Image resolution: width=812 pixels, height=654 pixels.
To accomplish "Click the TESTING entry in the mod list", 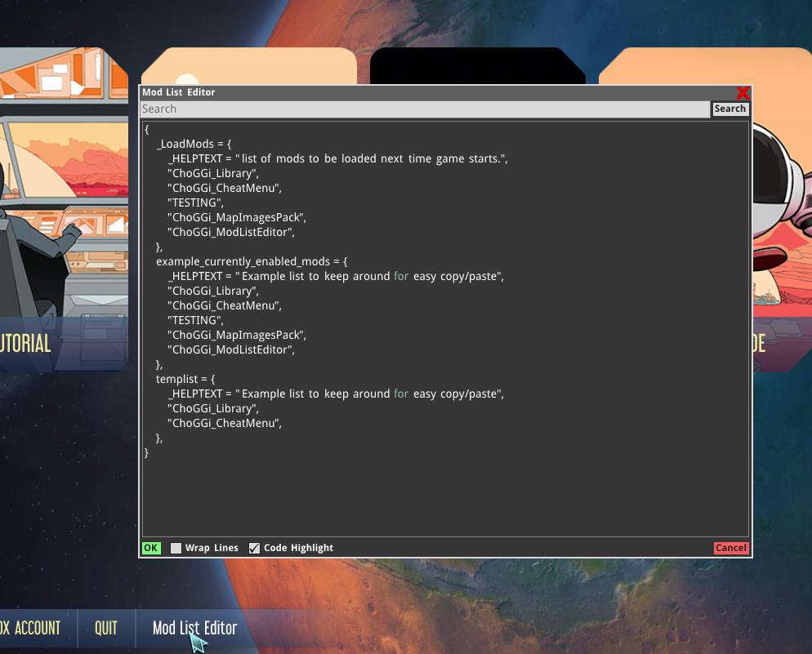I will pos(194,202).
